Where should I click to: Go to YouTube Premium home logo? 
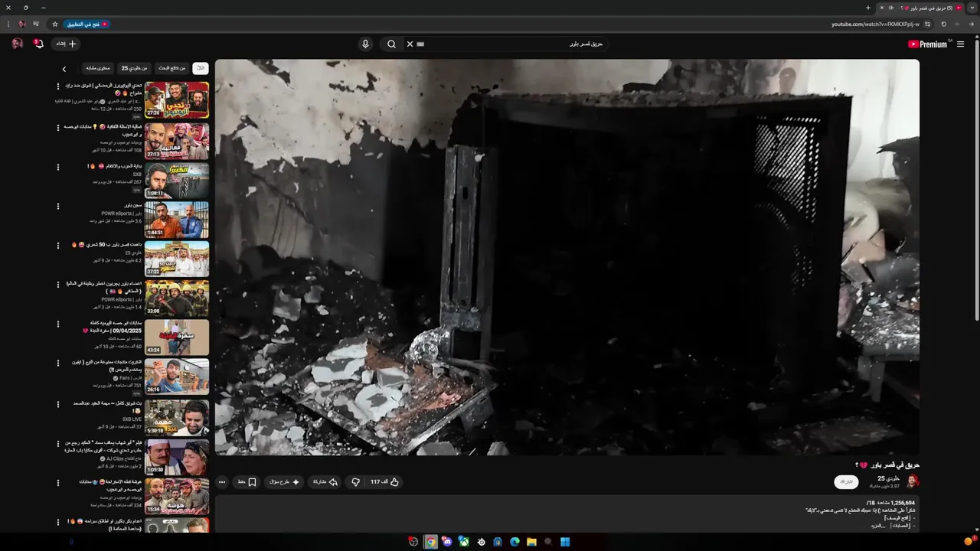point(928,44)
